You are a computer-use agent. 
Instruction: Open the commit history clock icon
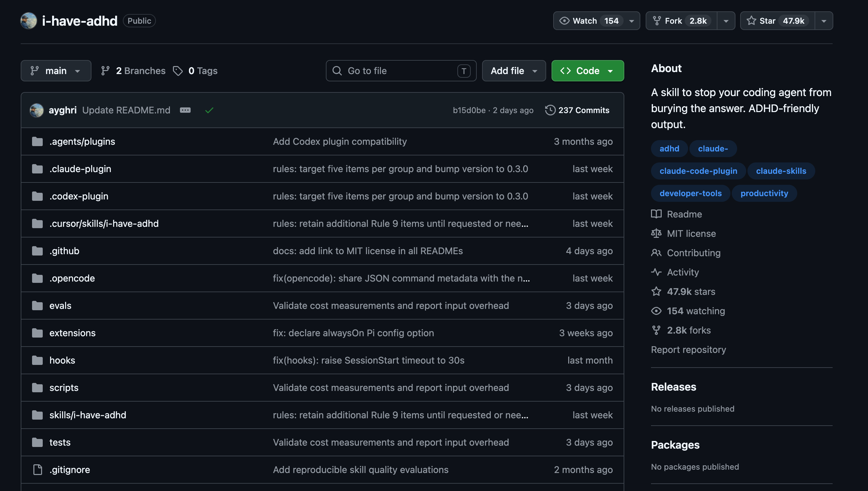(x=550, y=110)
